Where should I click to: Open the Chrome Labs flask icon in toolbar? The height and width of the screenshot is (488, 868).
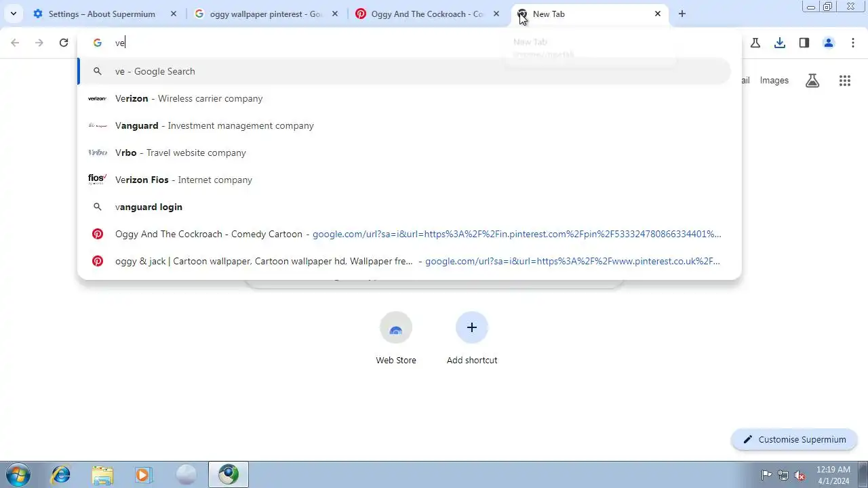[755, 43]
